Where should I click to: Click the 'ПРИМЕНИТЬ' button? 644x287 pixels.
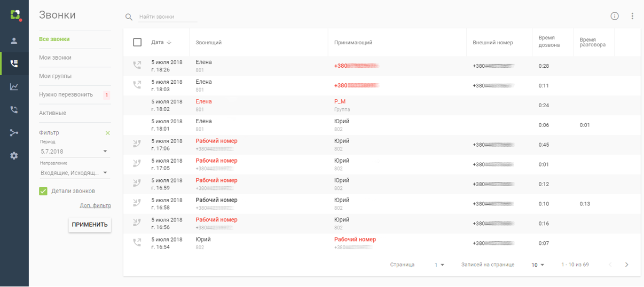click(x=90, y=225)
